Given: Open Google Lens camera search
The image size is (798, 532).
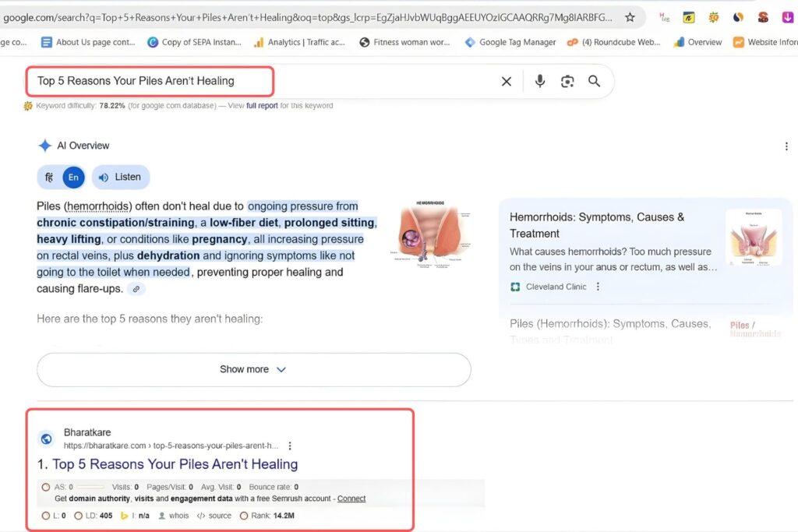Looking at the screenshot, I should (x=567, y=81).
